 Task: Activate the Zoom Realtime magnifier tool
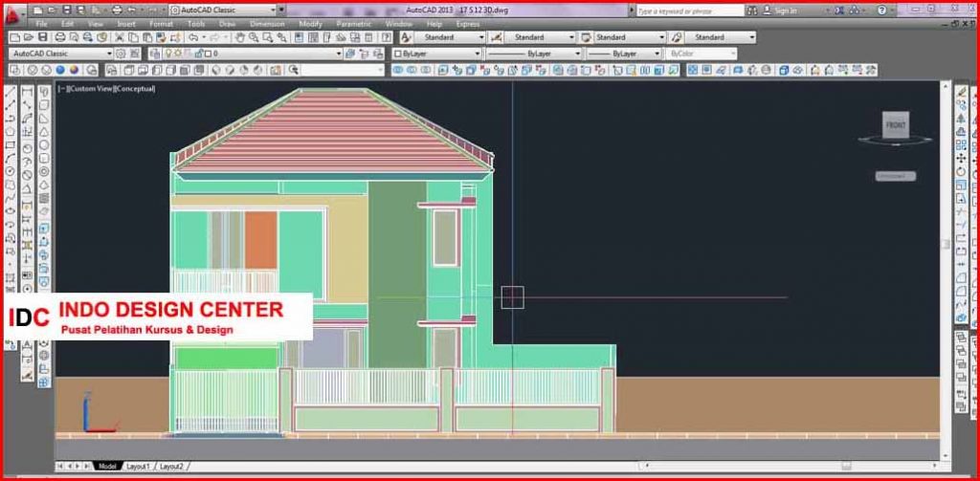tap(254, 37)
